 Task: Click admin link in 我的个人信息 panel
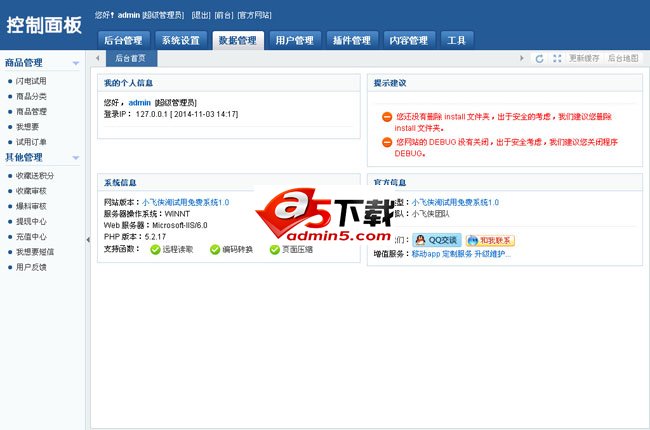[x=139, y=102]
